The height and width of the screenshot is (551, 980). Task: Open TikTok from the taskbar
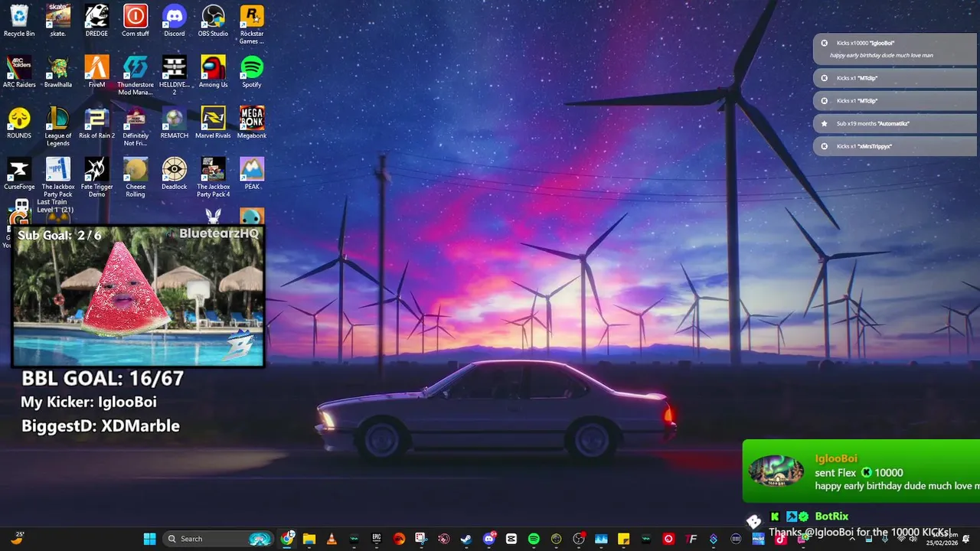(x=780, y=539)
